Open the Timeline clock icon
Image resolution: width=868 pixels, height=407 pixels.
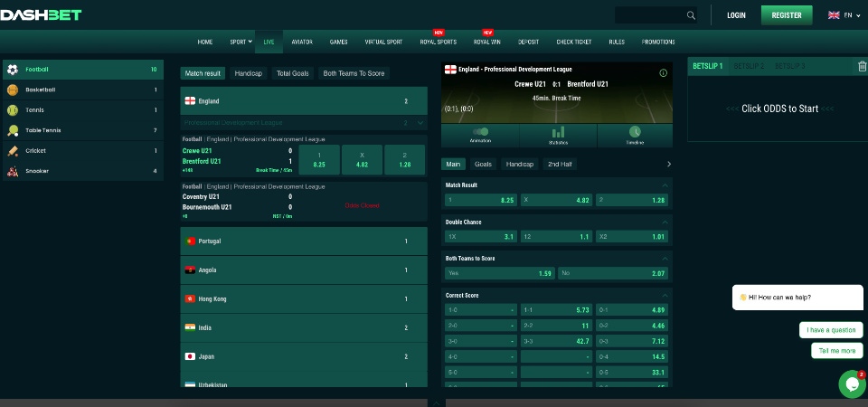pyautogui.click(x=635, y=132)
